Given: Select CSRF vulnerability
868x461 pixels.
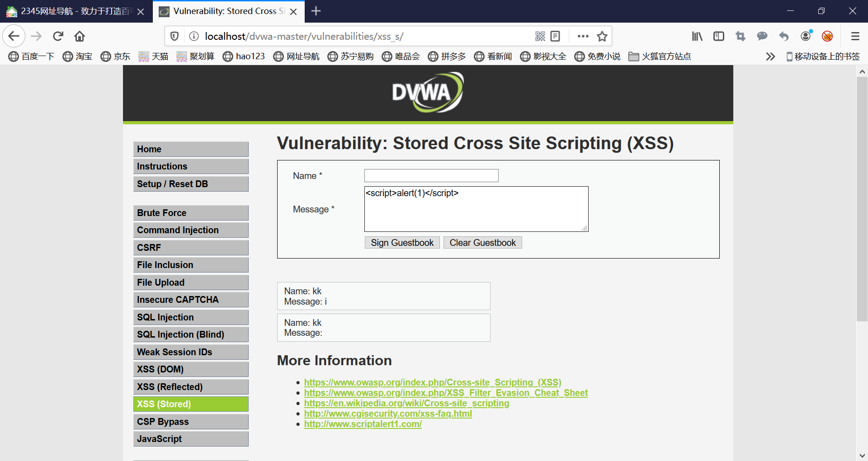Looking at the screenshot, I should [x=191, y=248].
